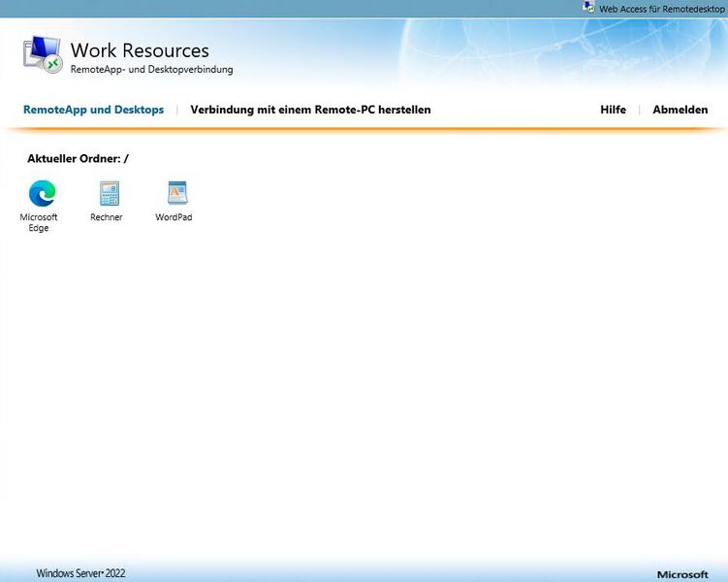Open the Rechner calculator RemoteApp icon
The width and height of the screenshot is (728, 582).
point(110,193)
